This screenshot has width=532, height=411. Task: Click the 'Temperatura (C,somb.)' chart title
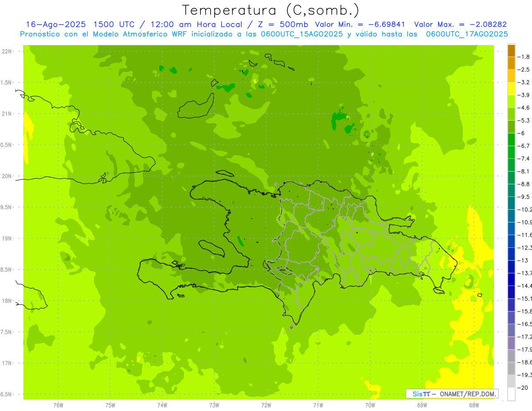click(271, 11)
